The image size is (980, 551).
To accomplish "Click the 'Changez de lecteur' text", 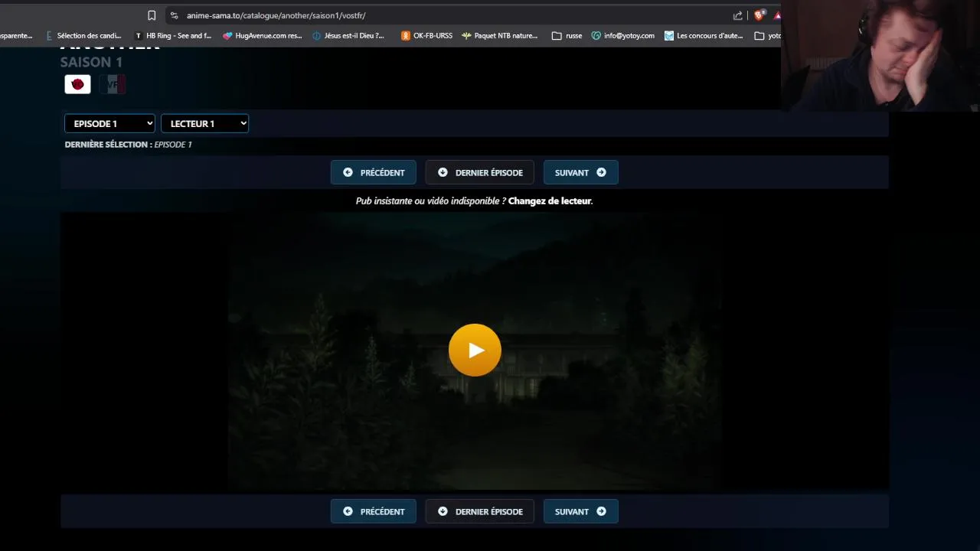I will click(550, 201).
